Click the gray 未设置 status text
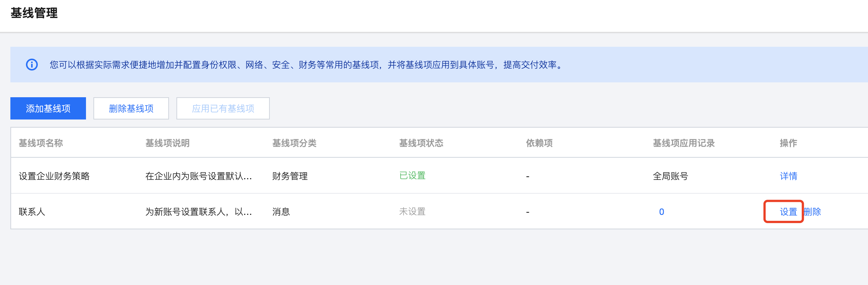 412,212
